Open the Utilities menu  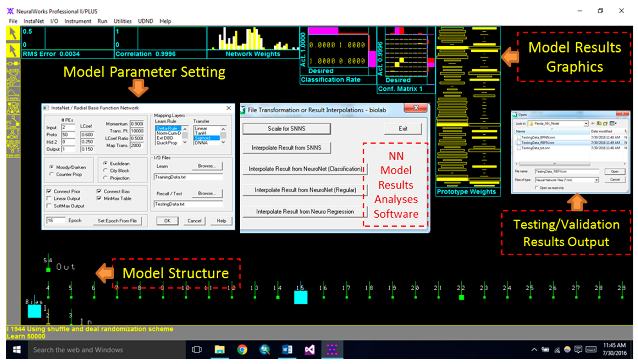[x=122, y=21]
